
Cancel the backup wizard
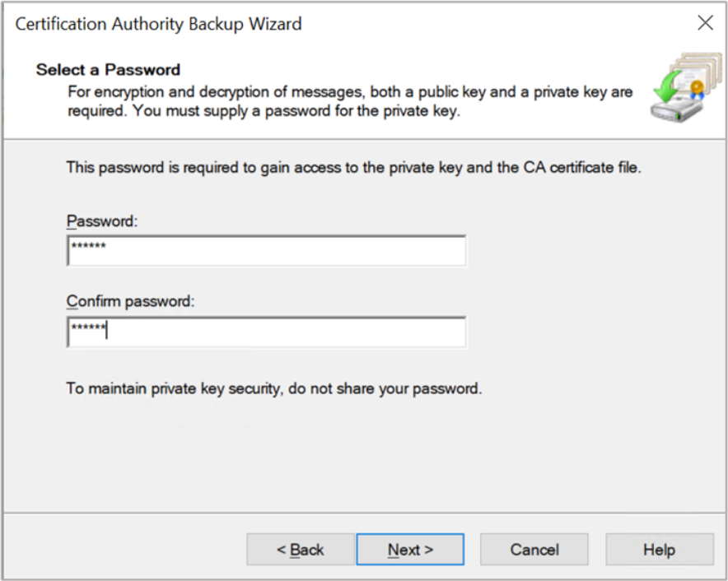[534, 550]
